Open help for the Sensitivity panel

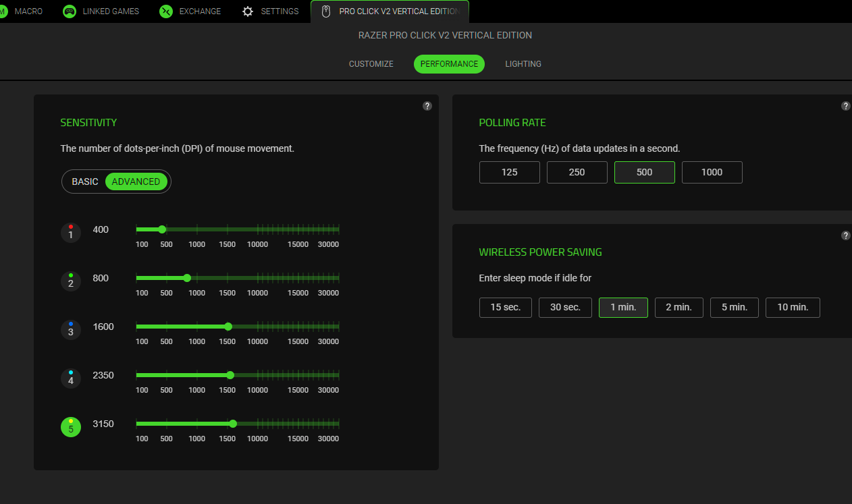pyautogui.click(x=427, y=106)
